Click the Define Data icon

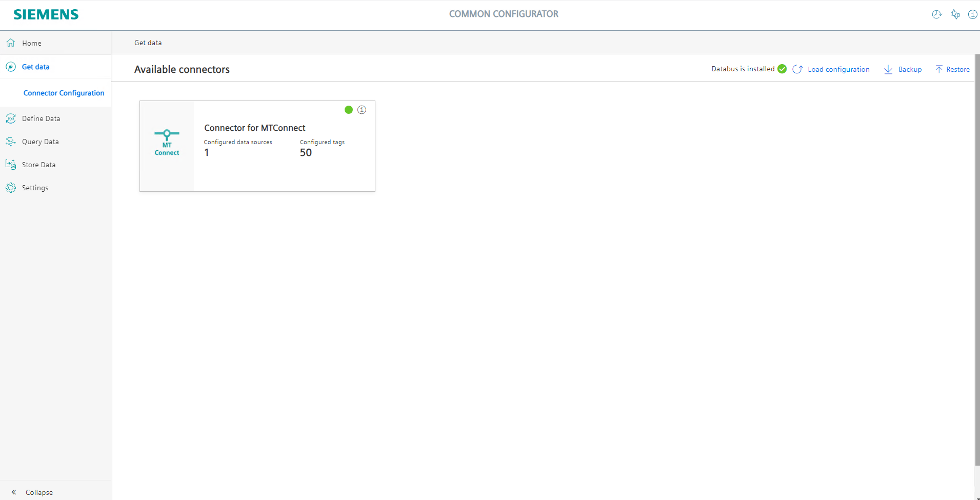(x=11, y=118)
